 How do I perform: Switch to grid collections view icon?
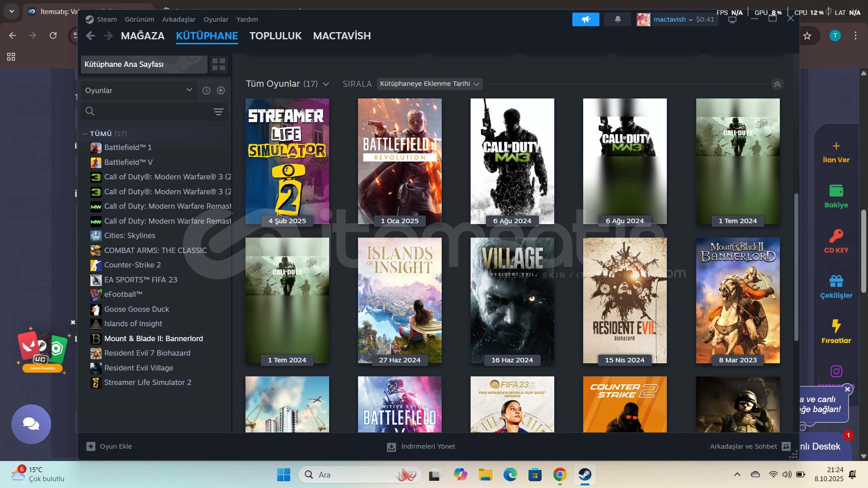(x=219, y=64)
